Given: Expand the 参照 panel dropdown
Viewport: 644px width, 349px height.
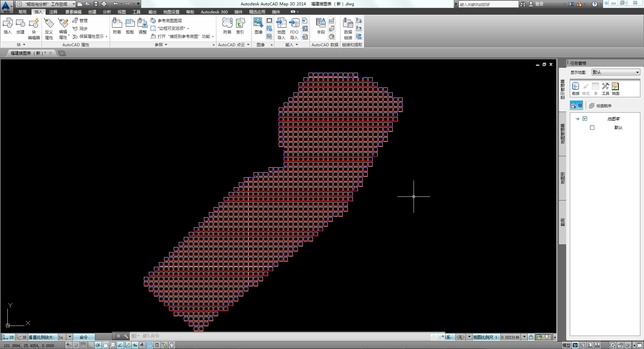Looking at the screenshot, I should point(161,45).
